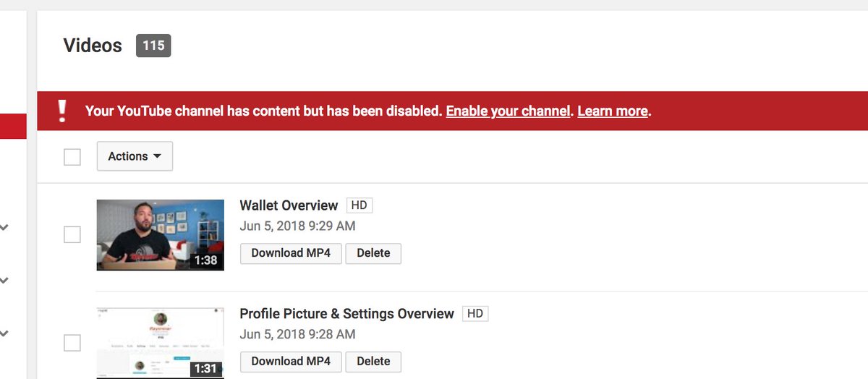Select the Wallet Overview video checkbox
This screenshot has width=868, height=379.
click(72, 234)
